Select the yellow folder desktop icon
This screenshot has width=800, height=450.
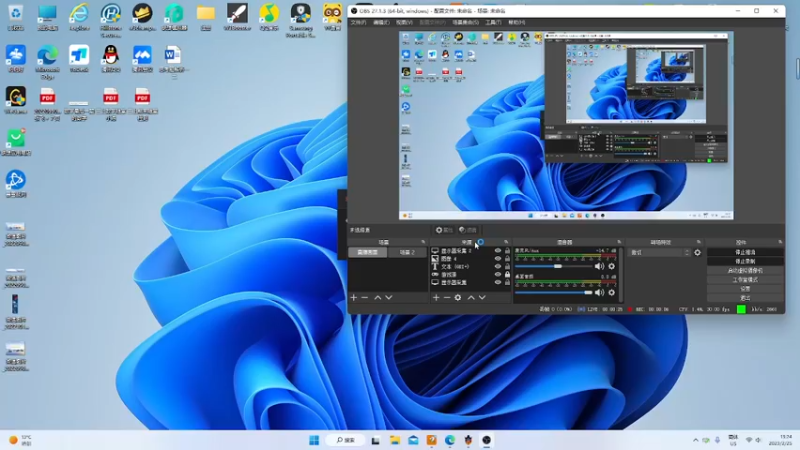pyautogui.click(x=206, y=17)
